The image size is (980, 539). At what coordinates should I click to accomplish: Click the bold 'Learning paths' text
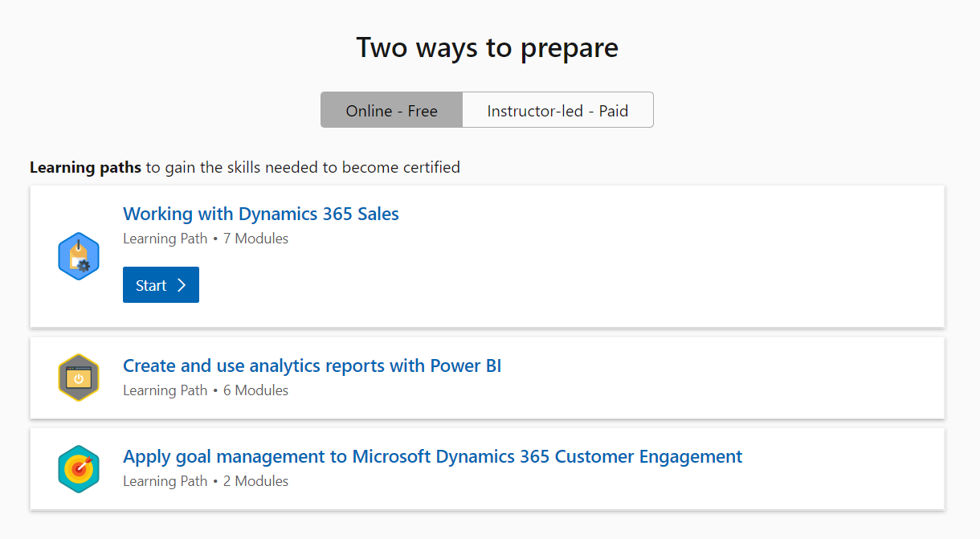(x=85, y=167)
